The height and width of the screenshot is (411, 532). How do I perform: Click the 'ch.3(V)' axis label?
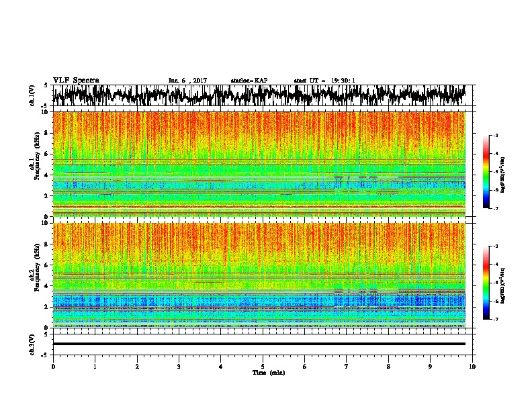point(32,345)
